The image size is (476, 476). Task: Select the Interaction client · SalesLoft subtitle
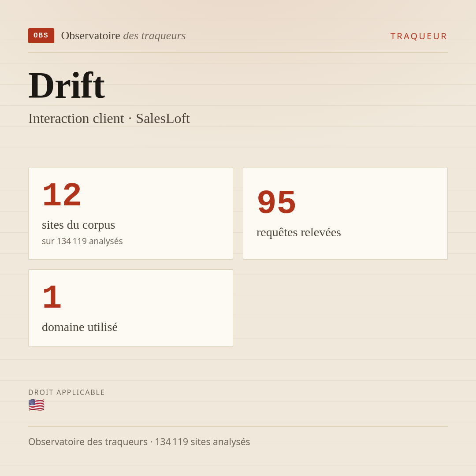tap(109, 119)
